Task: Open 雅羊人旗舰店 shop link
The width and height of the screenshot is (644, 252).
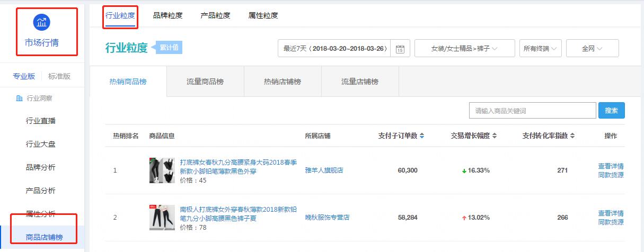Action: click(324, 170)
